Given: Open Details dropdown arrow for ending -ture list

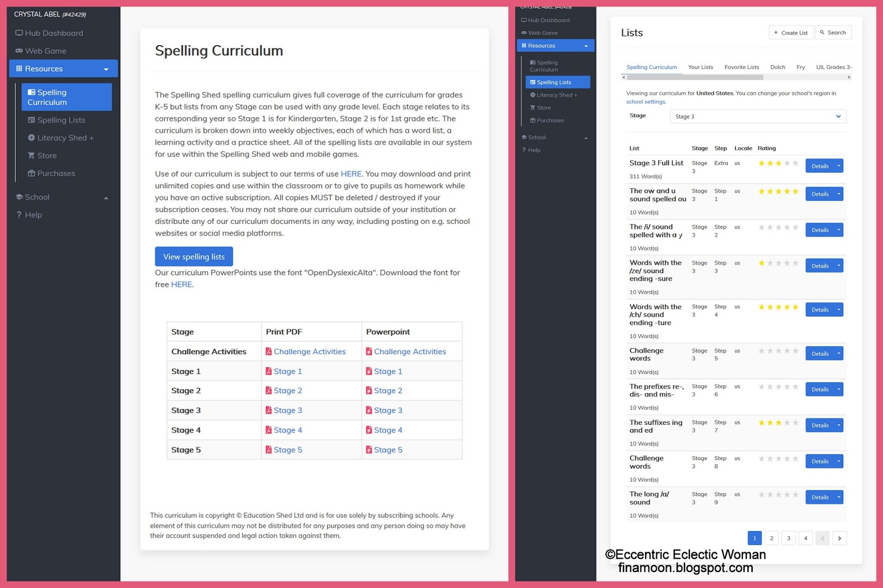Looking at the screenshot, I should click(839, 309).
